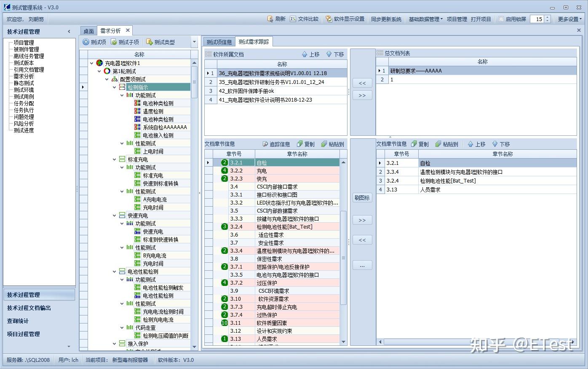The height and width of the screenshot is (369, 588).
Task: Click the 同步更新系统 sync icon
Action: pyautogui.click(x=386, y=19)
